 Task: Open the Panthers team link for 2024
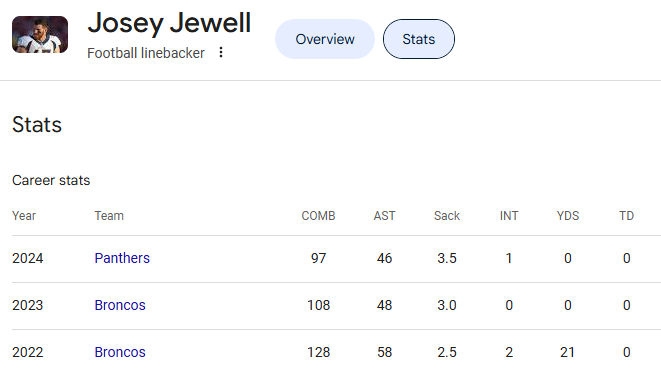[x=122, y=258]
